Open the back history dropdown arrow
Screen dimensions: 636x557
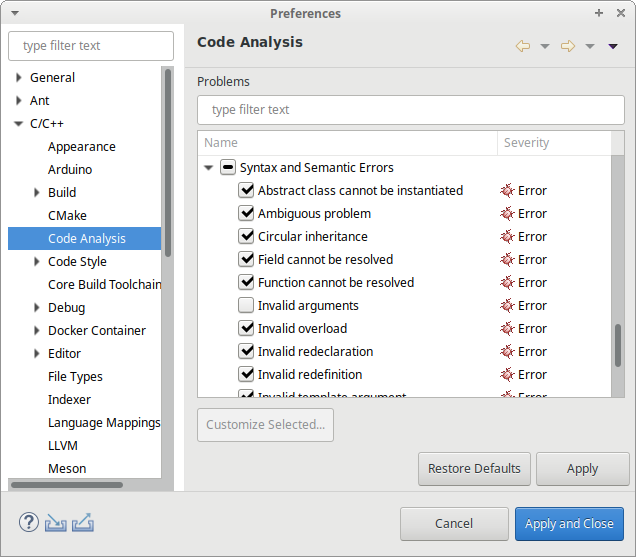pos(545,46)
